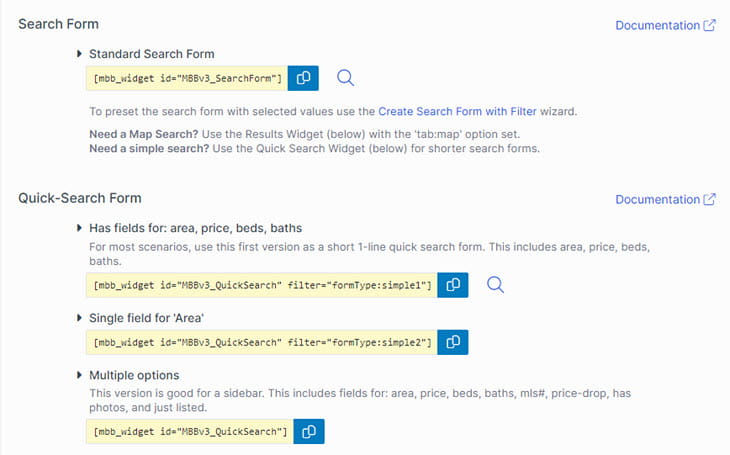
Task: Select the MBBv3_SearchForm shortcode text field
Action: (187, 78)
